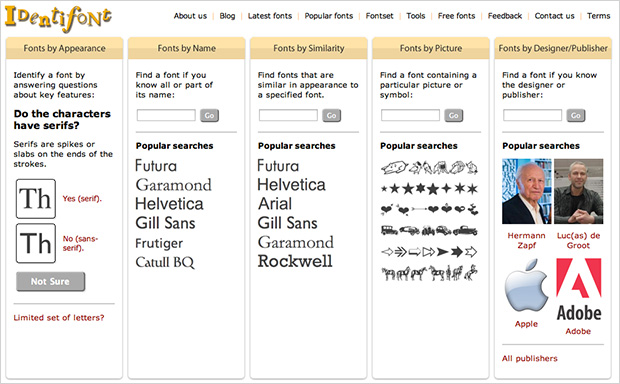The height and width of the screenshot is (384, 620).
Task: Click Go under Fonts by Name
Action: (210, 115)
